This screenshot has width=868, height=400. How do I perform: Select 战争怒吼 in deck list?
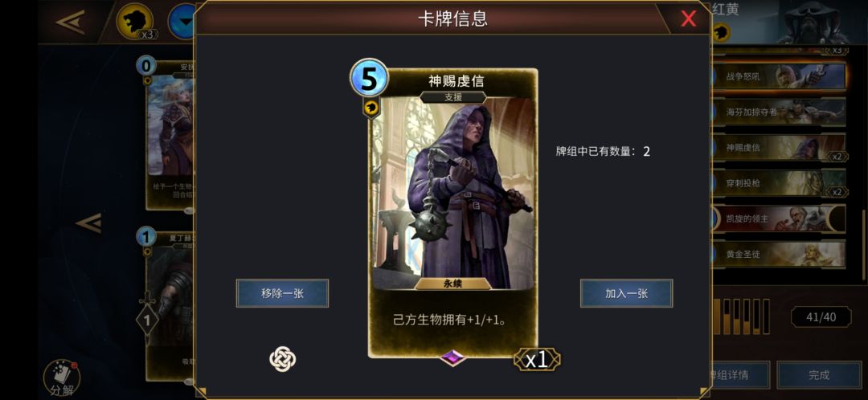(780, 76)
